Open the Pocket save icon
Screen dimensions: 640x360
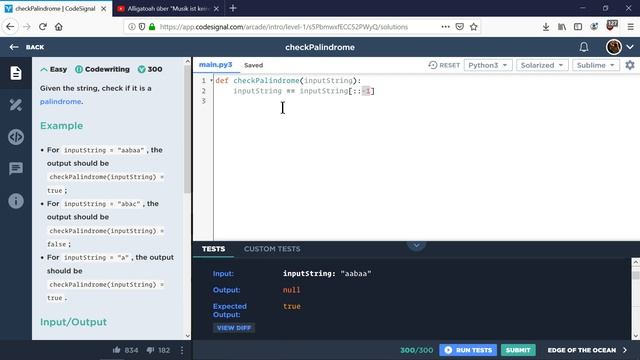[460, 27]
